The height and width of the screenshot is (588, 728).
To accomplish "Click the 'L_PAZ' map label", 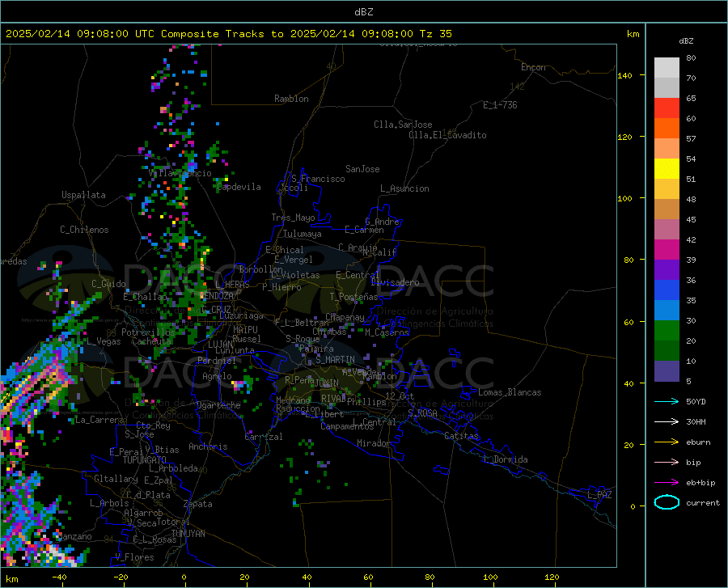I will click(599, 495).
